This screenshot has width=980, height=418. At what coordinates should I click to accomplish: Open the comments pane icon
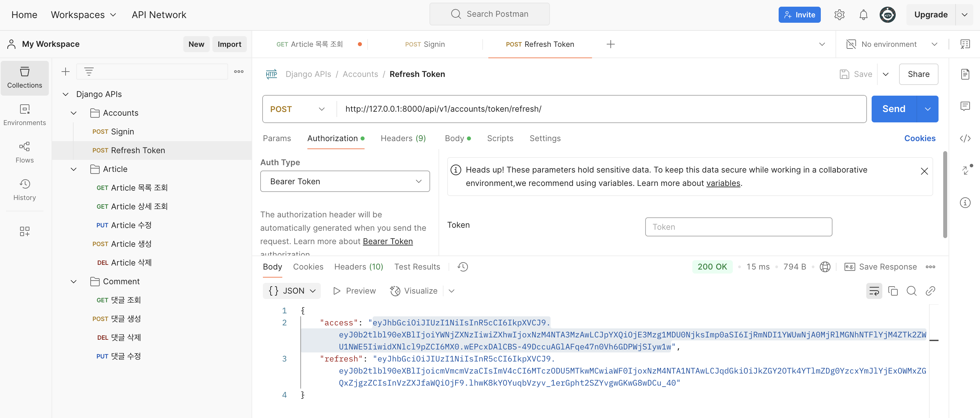click(x=965, y=106)
